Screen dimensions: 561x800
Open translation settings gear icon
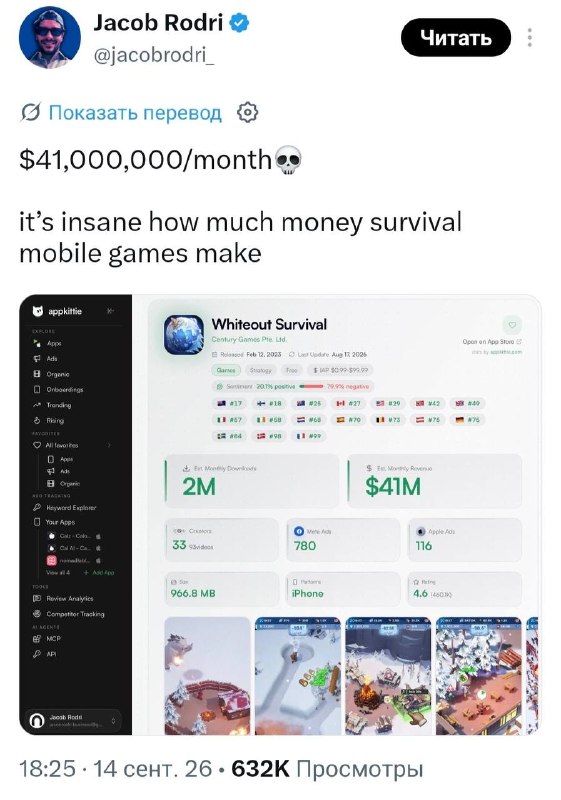[247, 113]
